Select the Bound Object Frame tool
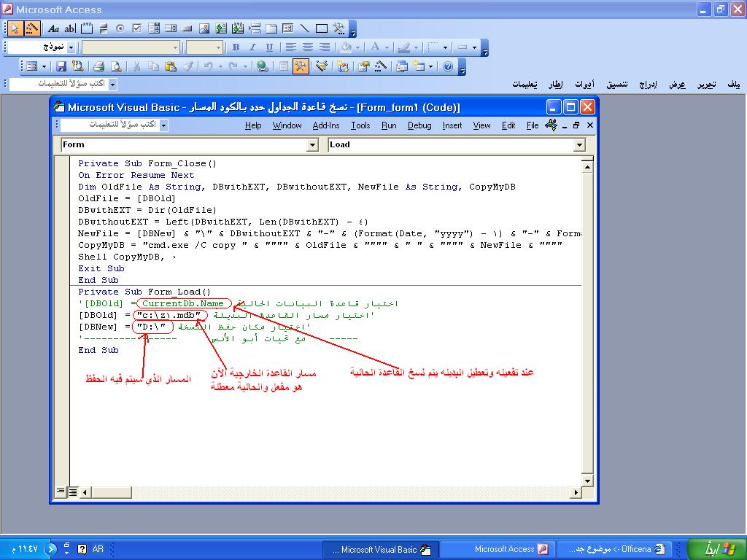The height and width of the screenshot is (560, 747). coord(238,28)
